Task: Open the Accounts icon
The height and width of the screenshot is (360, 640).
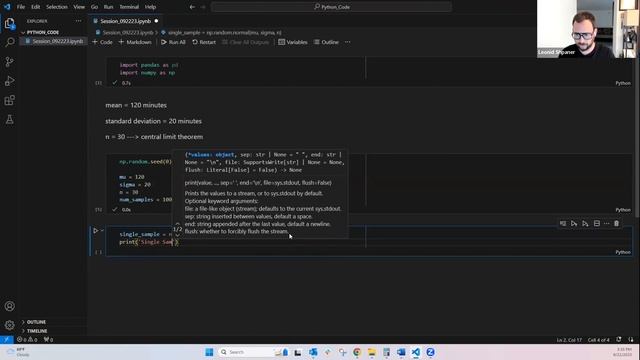Action: [x=9, y=306]
